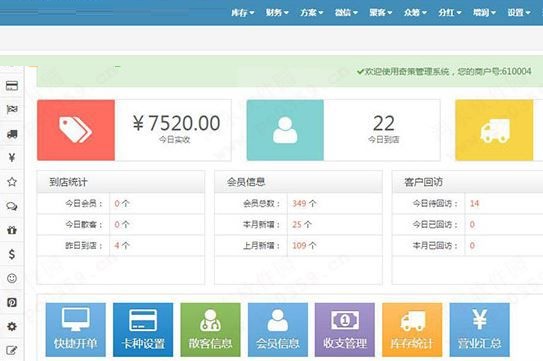Open the 设置 menu
Screen dimensions: 543x361
coord(519,13)
